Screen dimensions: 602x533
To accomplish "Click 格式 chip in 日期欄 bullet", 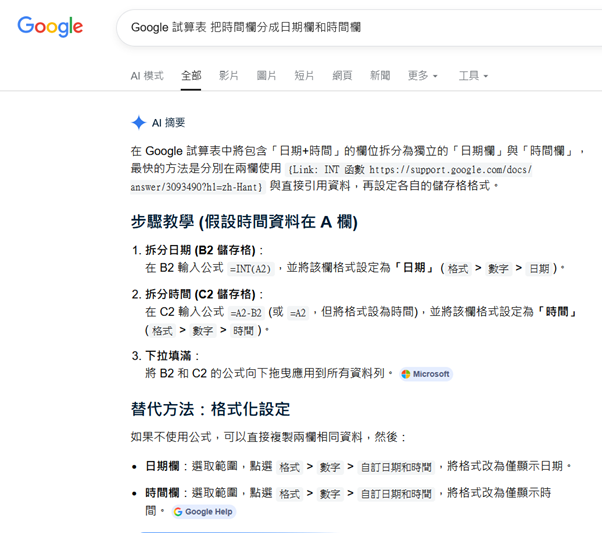I will [x=289, y=467].
